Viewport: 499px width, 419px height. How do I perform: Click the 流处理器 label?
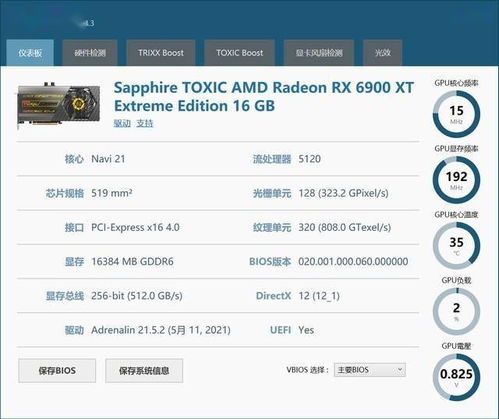(272, 159)
